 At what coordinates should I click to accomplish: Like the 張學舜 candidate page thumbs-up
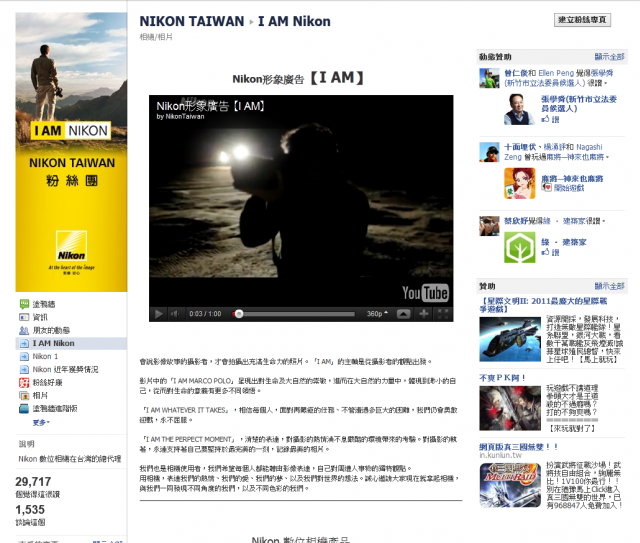tap(550, 119)
